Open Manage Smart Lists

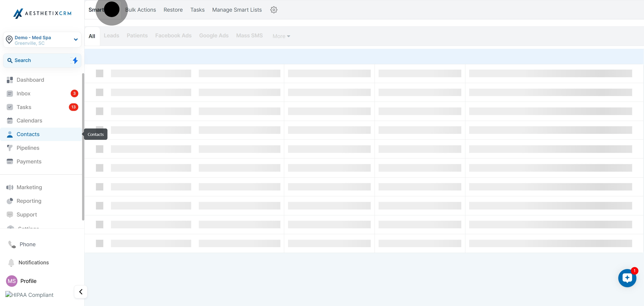click(x=237, y=10)
